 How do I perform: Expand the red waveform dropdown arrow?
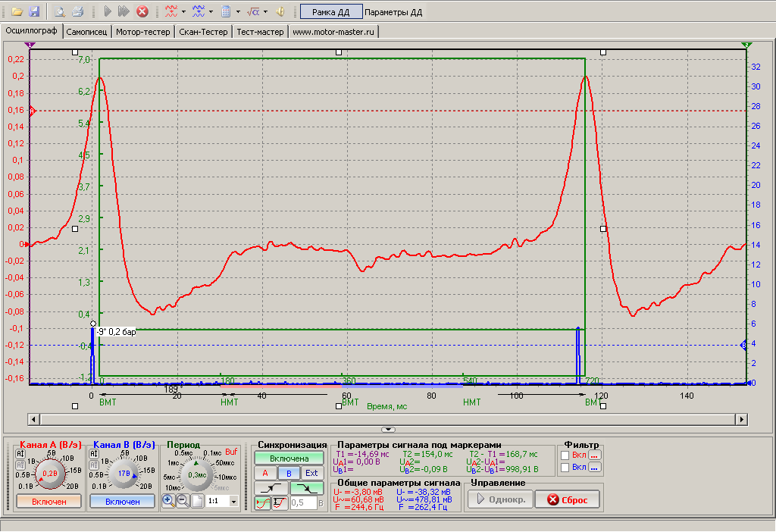(183, 11)
